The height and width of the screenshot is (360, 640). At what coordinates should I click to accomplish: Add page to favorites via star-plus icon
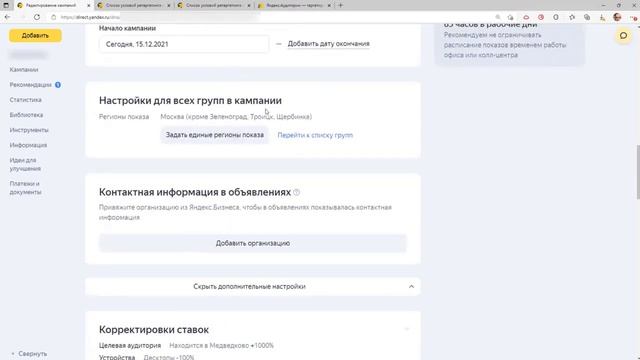click(x=510, y=17)
